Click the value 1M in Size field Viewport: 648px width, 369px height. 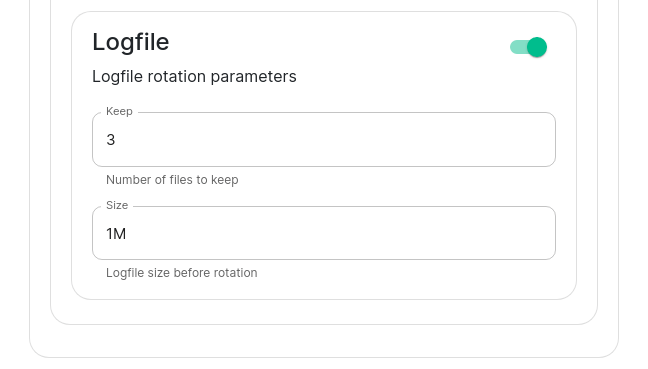tap(116, 234)
